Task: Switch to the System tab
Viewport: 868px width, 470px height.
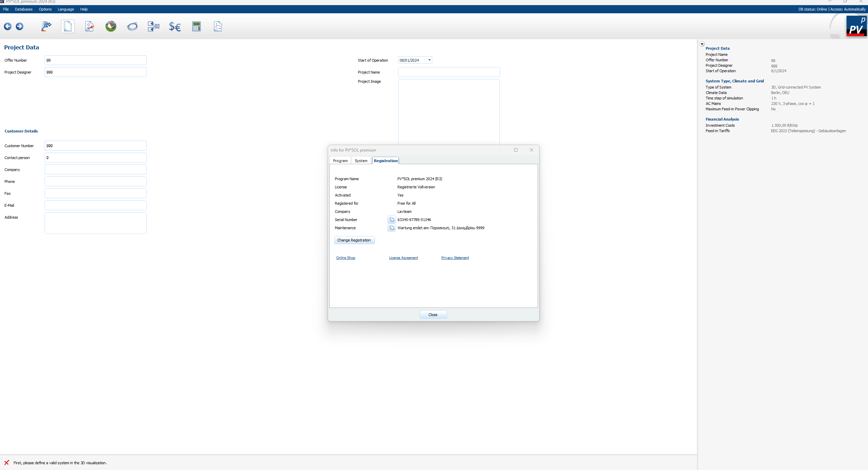Action: 361,160
